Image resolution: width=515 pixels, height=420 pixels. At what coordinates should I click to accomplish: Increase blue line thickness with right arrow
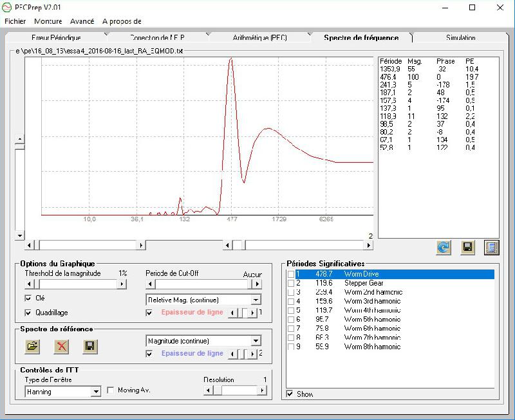(x=252, y=354)
